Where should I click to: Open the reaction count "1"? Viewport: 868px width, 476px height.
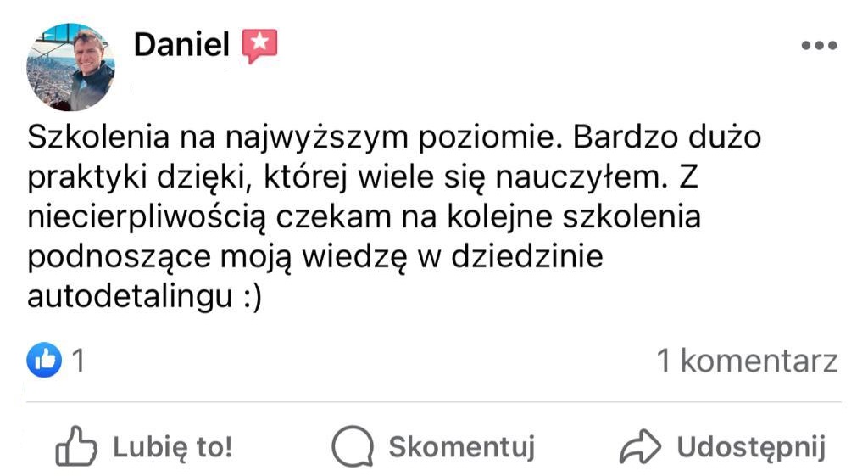(x=78, y=362)
